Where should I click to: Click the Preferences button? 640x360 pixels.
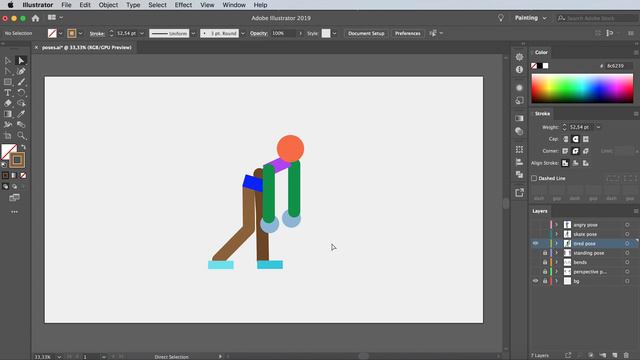point(407,33)
